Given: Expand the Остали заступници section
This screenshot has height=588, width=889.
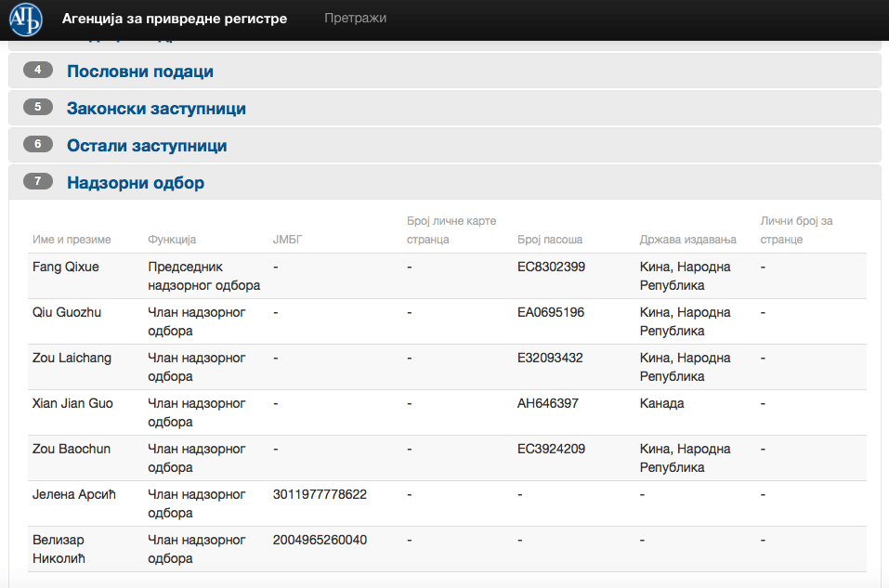Looking at the screenshot, I should click(147, 146).
